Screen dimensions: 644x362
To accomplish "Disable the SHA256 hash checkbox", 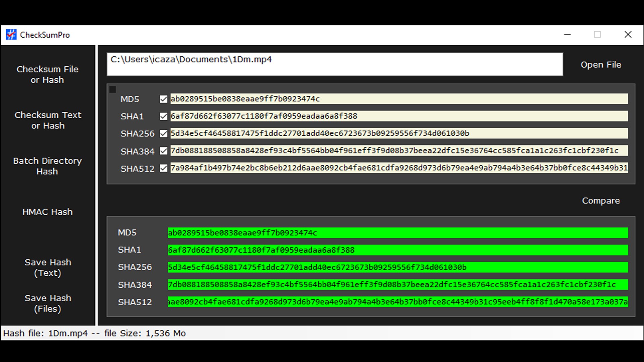I will click(163, 134).
